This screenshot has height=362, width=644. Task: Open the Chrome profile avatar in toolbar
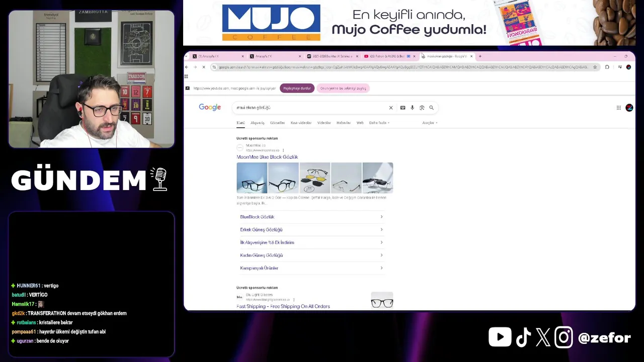click(628, 67)
